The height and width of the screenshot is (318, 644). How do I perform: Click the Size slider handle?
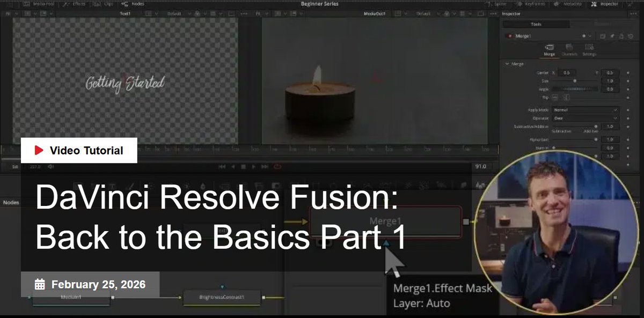pyautogui.click(x=575, y=80)
